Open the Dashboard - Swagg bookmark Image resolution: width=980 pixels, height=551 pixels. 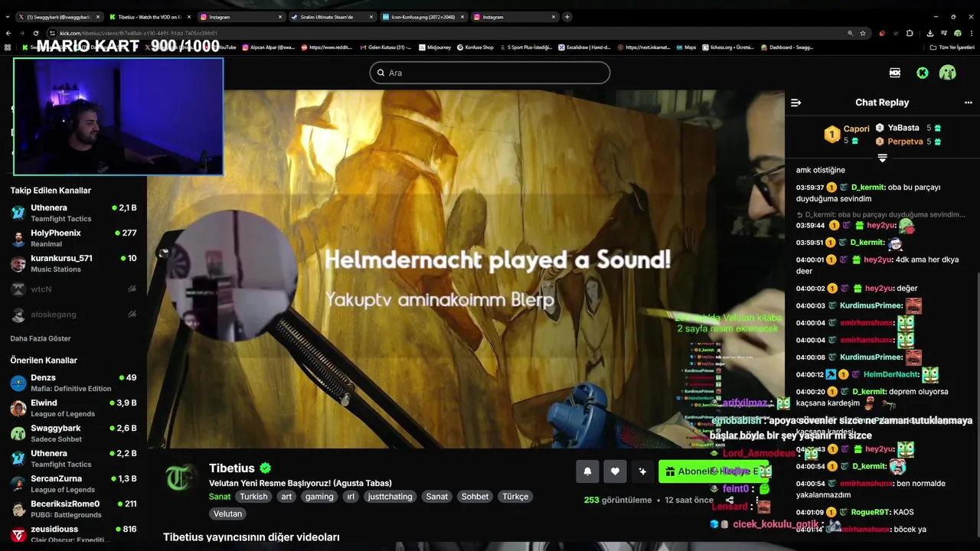[787, 47]
